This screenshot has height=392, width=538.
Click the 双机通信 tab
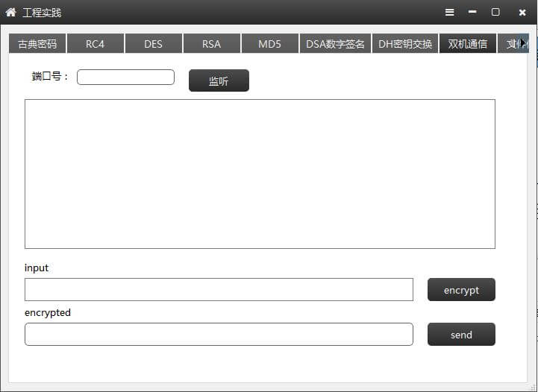[x=468, y=44]
